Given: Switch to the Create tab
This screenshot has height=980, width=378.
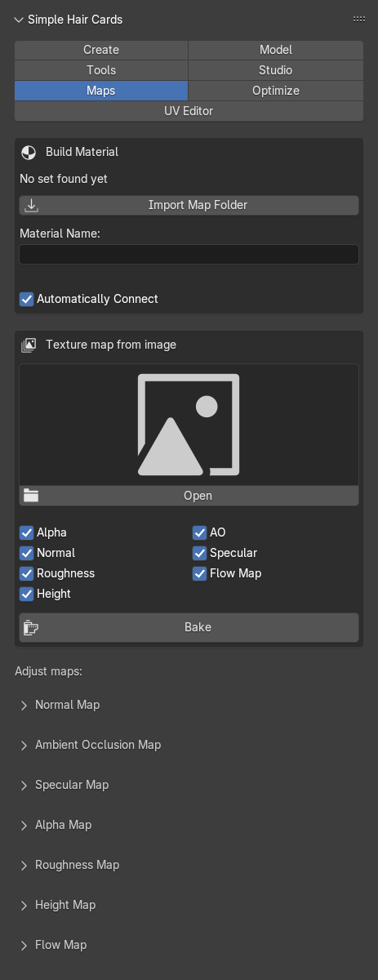Looking at the screenshot, I should (x=101, y=50).
